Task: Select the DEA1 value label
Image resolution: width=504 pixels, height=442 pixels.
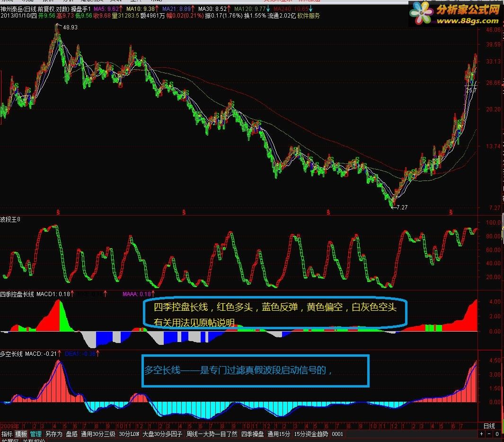Action: [x=80, y=354]
